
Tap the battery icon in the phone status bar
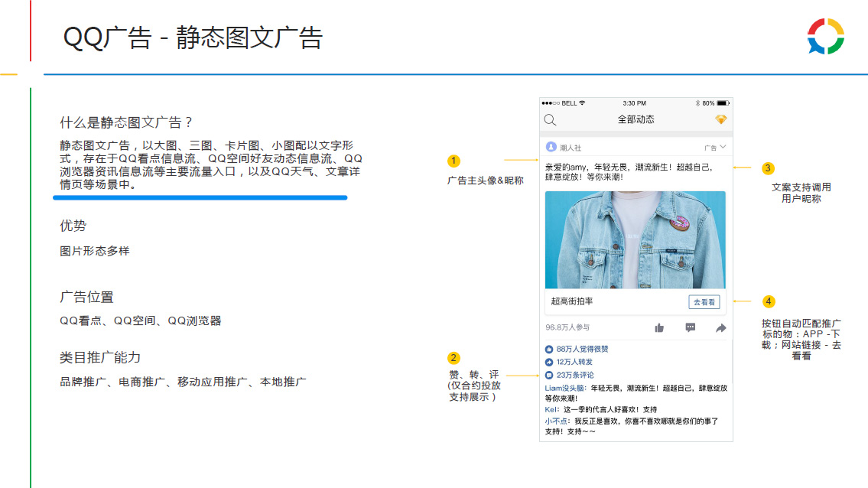point(723,103)
